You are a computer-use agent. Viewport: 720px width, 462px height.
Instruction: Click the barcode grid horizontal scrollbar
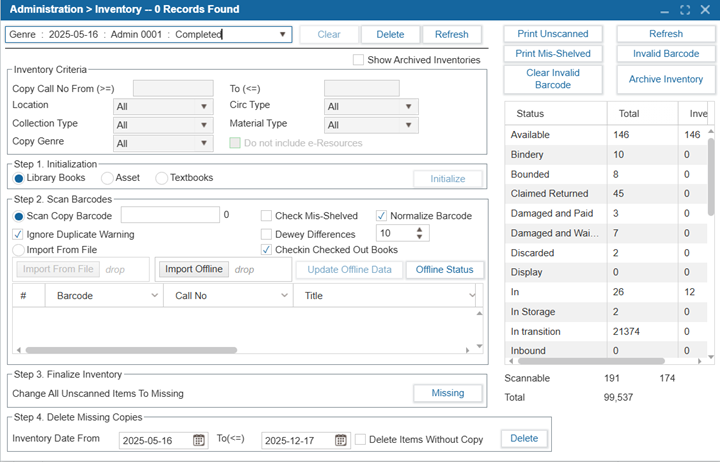pos(131,350)
